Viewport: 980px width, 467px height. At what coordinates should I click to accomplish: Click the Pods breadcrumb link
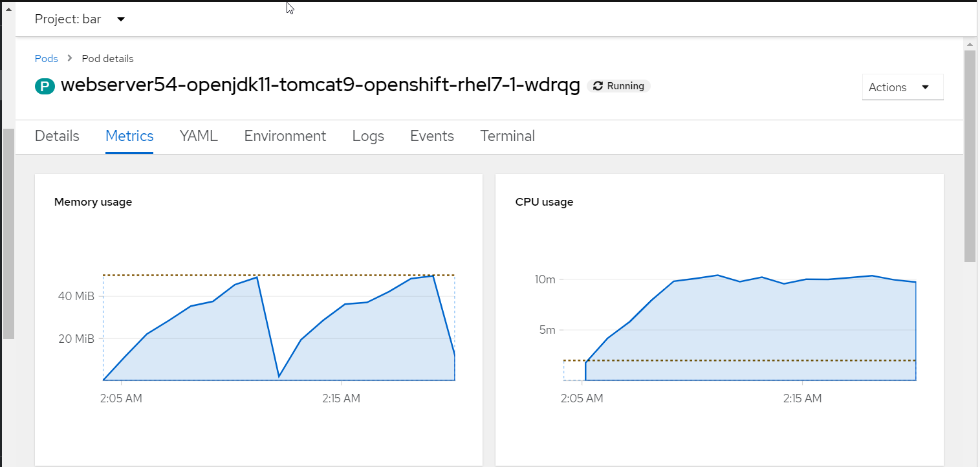click(46, 58)
